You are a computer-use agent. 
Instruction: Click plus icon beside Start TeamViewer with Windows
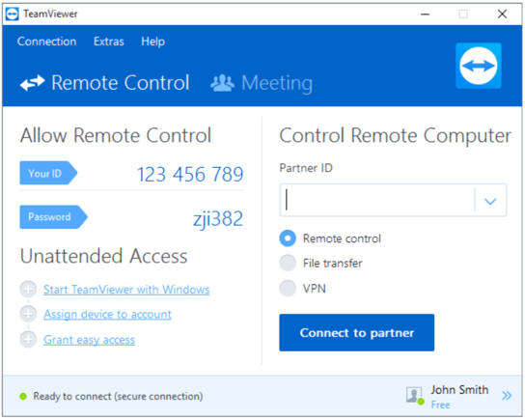(x=28, y=289)
